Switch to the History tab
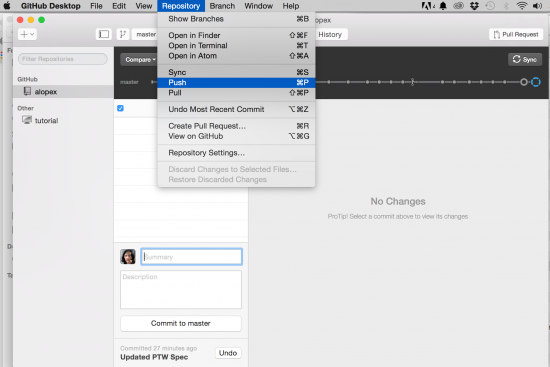 point(330,34)
